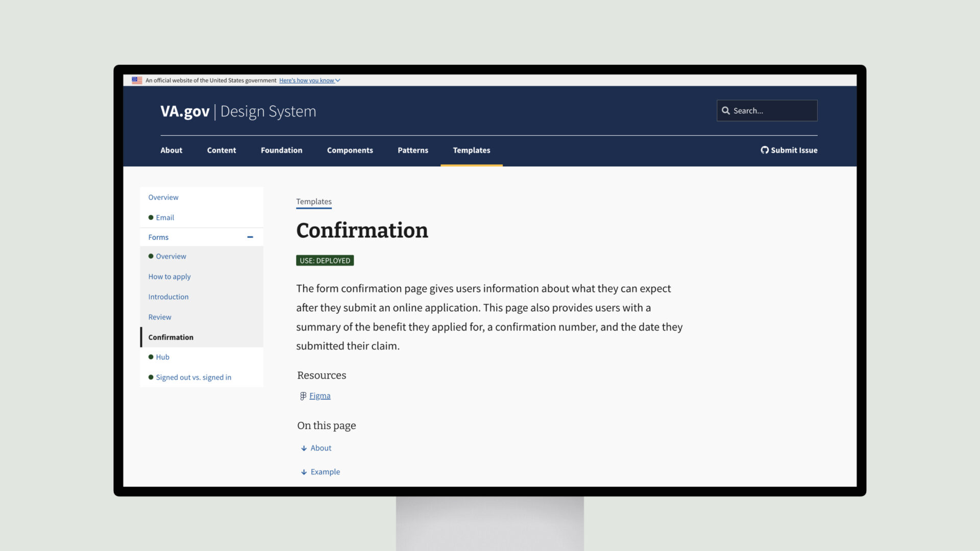Select the Components tab in top nav
The image size is (980, 551).
click(x=349, y=149)
